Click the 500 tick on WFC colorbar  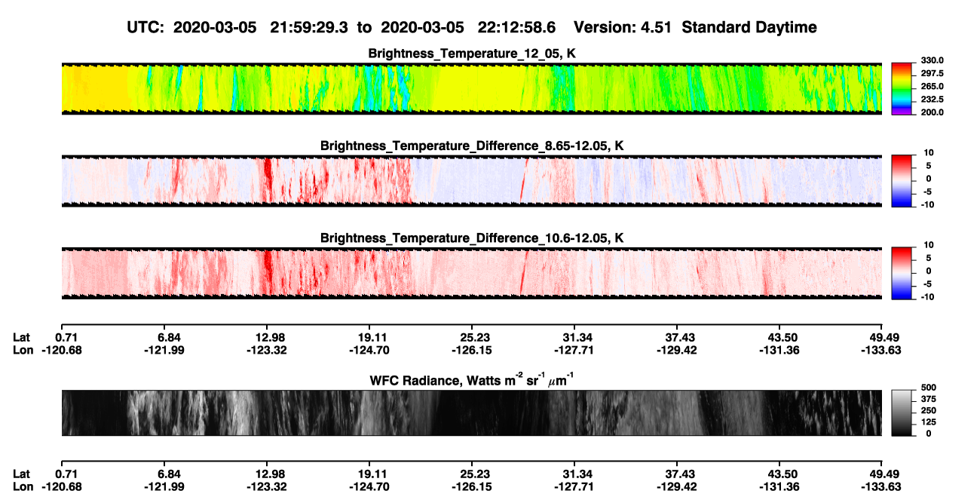[x=928, y=388]
